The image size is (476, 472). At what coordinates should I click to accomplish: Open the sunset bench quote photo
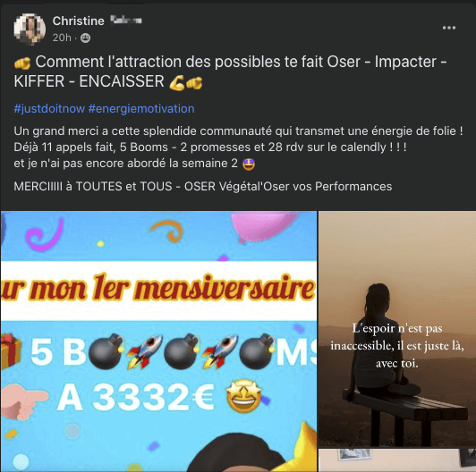click(x=397, y=329)
